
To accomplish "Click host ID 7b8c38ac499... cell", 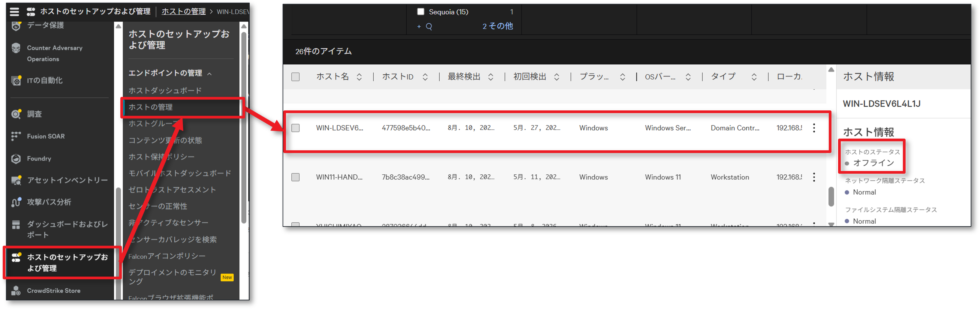I will point(406,177).
